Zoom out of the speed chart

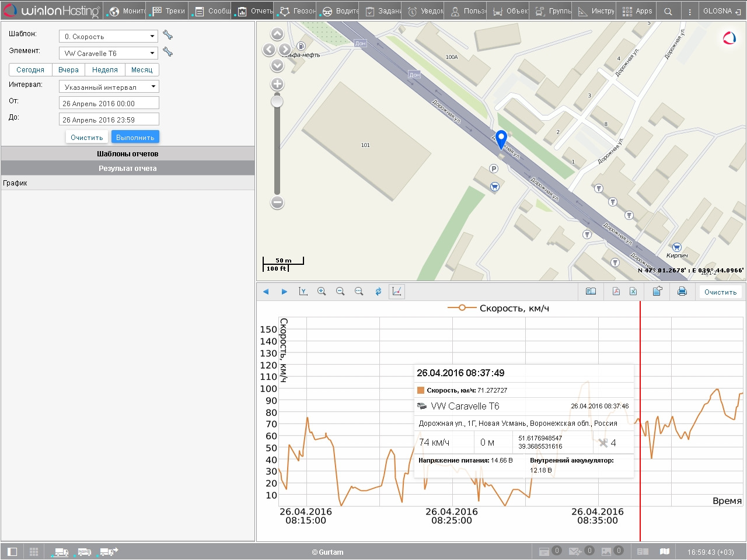click(340, 292)
